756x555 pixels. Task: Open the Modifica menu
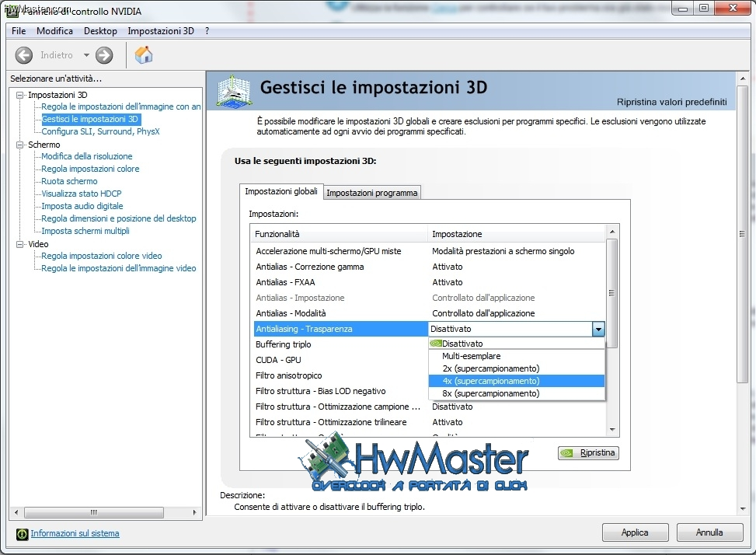54,31
